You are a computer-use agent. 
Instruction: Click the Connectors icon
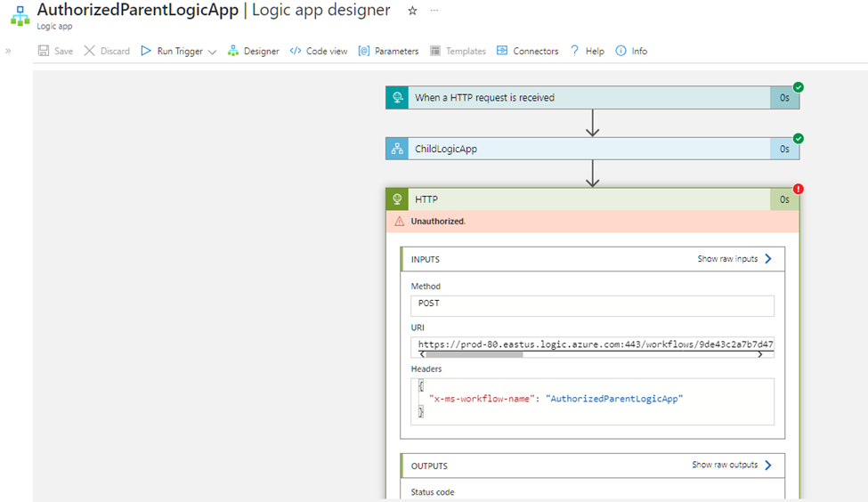click(x=502, y=51)
